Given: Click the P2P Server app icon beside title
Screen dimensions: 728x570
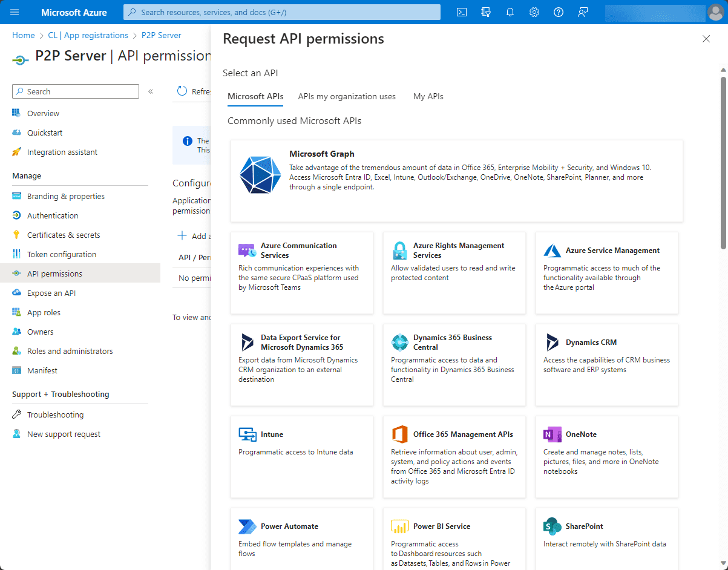Looking at the screenshot, I should [x=21, y=59].
